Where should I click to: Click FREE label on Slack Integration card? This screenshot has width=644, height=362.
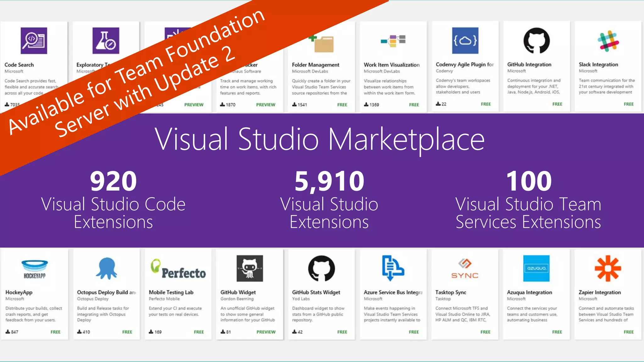(x=629, y=104)
